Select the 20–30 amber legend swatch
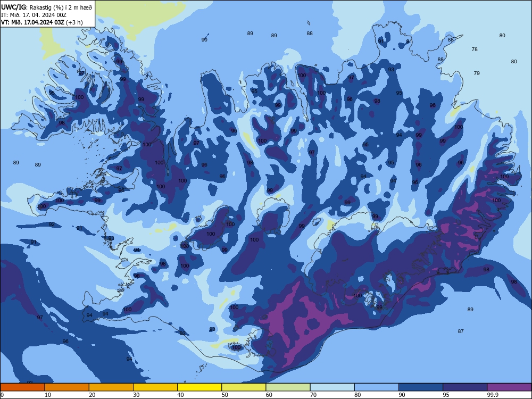 [111, 387]
